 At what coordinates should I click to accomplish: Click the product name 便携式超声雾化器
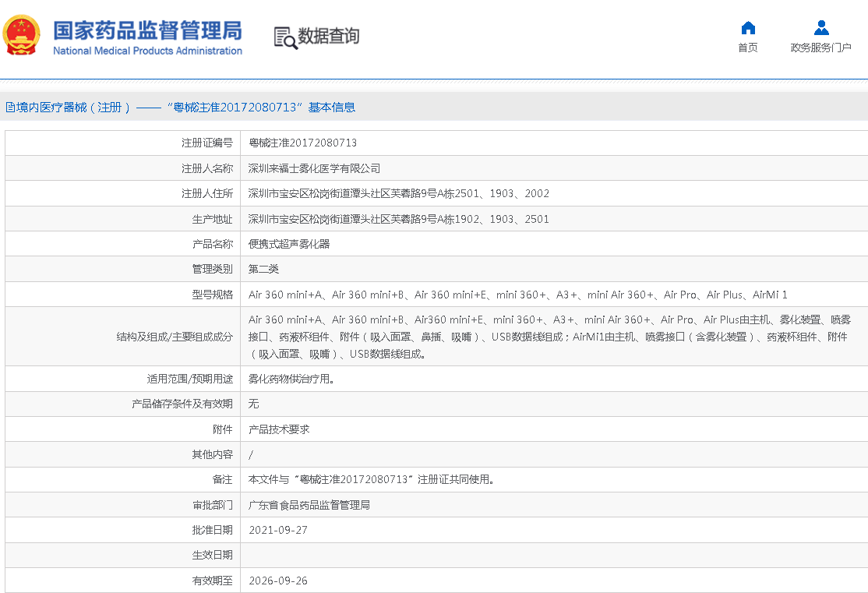pyautogui.click(x=289, y=244)
